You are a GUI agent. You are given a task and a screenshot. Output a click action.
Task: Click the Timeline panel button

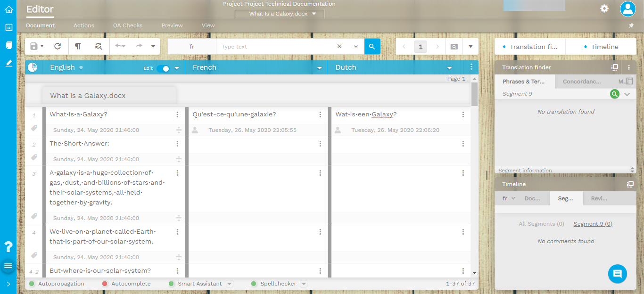coord(601,47)
